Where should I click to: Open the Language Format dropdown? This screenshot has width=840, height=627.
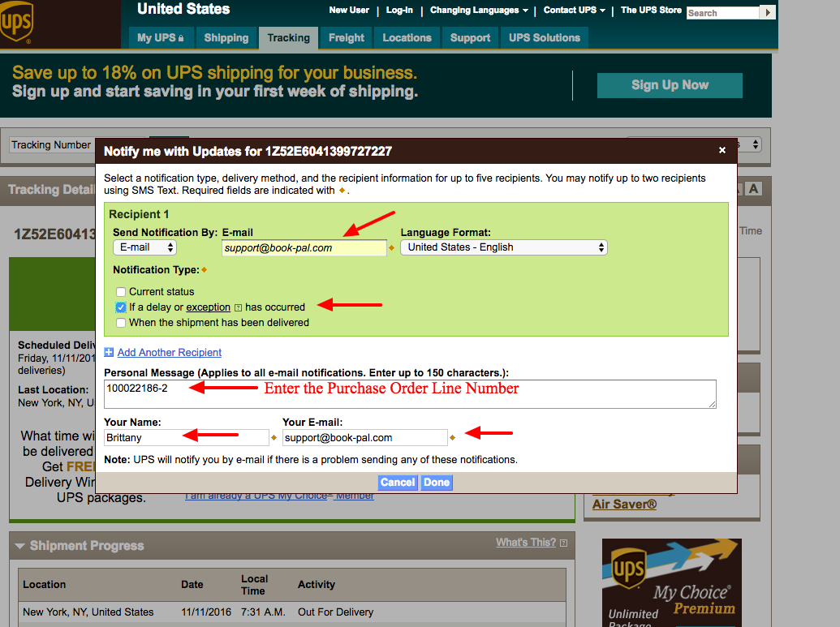tap(504, 247)
